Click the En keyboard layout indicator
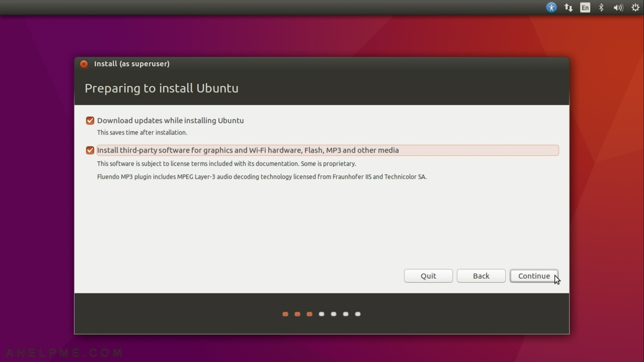This screenshot has height=362, width=644. [585, 7]
